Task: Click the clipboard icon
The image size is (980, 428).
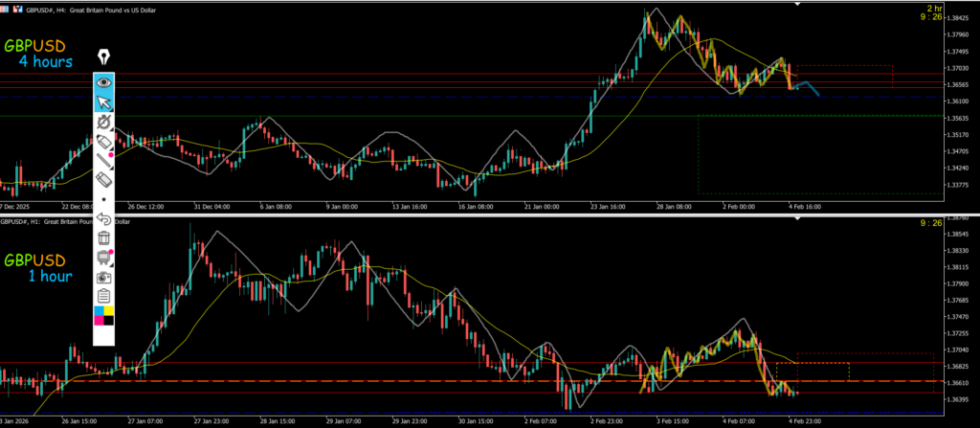Action: pos(104,295)
